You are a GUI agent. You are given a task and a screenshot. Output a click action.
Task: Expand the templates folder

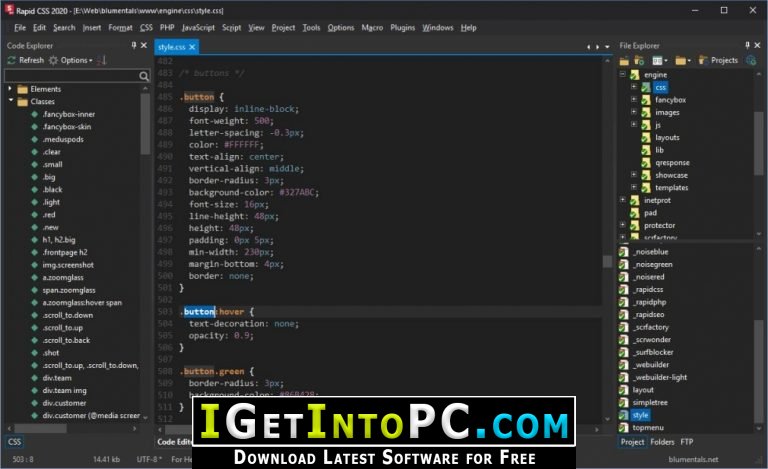(x=634, y=188)
